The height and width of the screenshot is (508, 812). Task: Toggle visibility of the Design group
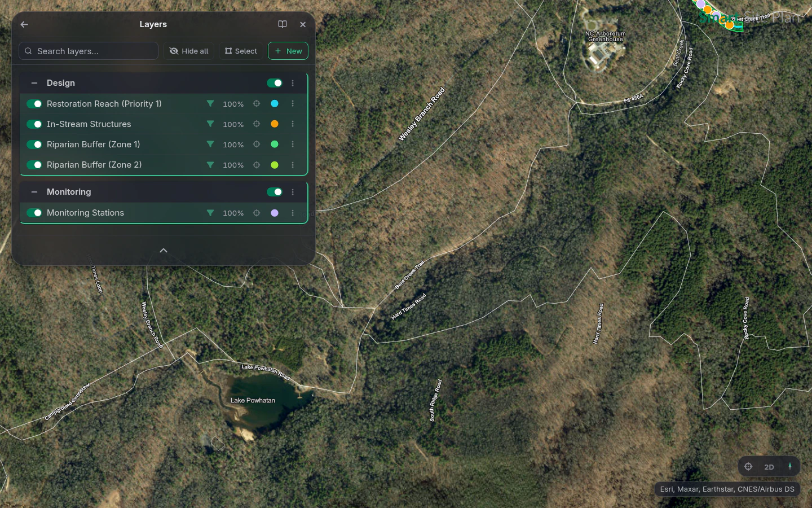[275, 83]
